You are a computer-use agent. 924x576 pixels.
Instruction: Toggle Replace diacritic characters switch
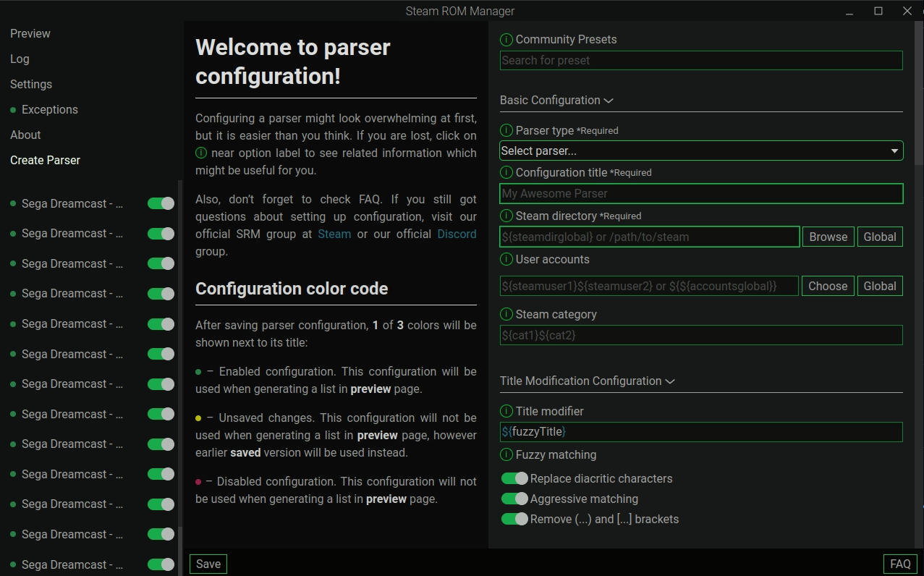click(x=514, y=478)
